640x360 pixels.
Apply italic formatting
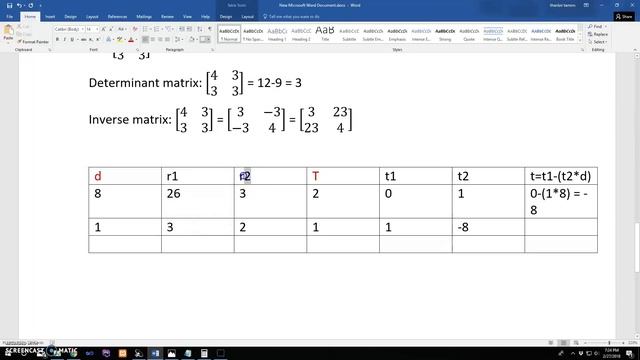64,40
